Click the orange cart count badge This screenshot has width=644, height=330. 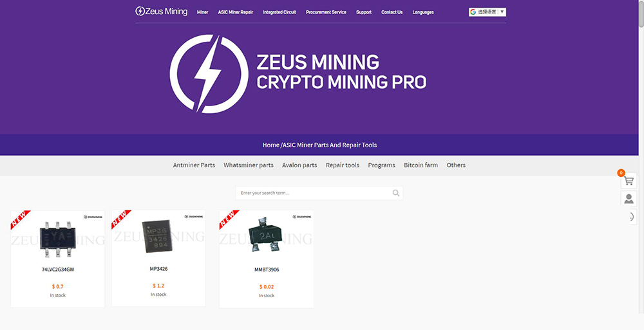pyautogui.click(x=621, y=173)
